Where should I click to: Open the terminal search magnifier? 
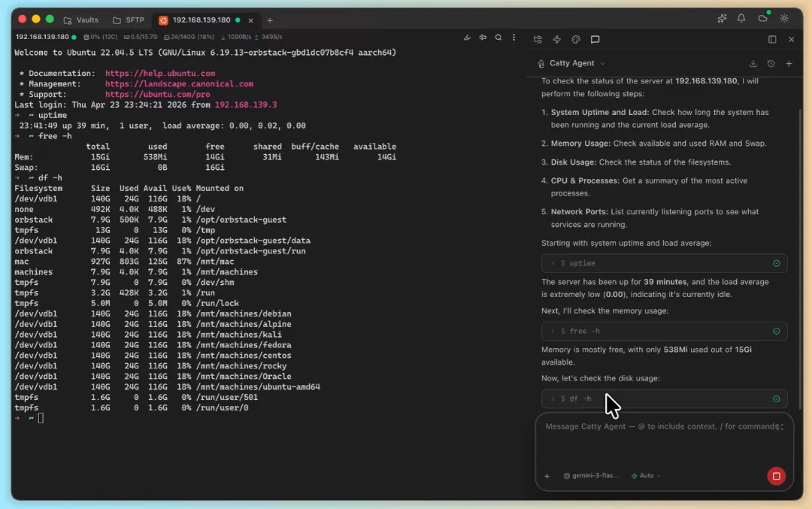tap(498, 38)
